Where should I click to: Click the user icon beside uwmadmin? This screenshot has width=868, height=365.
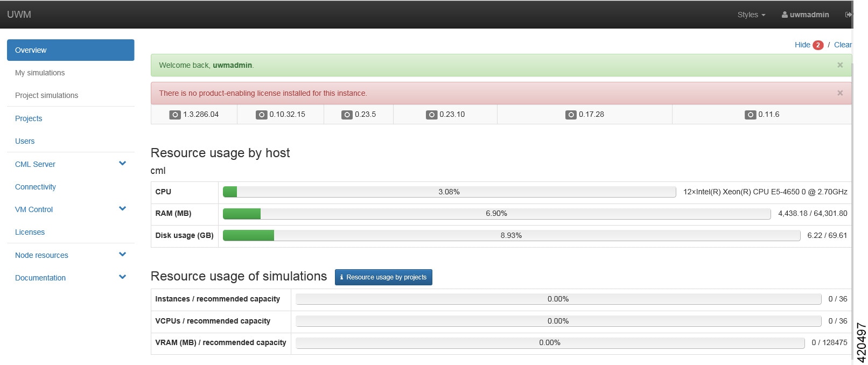785,15
